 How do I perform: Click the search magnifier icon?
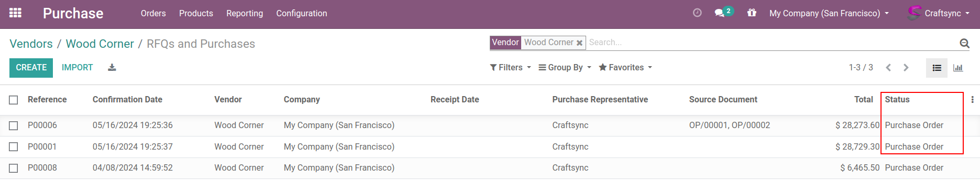(x=964, y=43)
